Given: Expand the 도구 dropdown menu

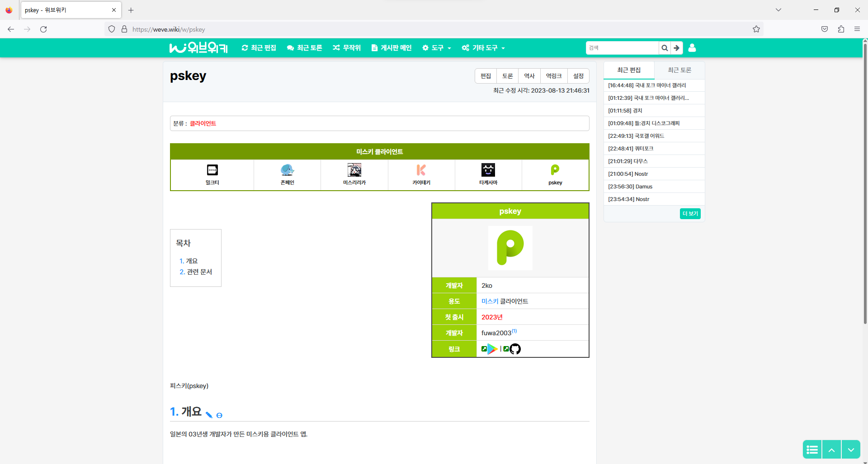Looking at the screenshot, I should tap(436, 47).
